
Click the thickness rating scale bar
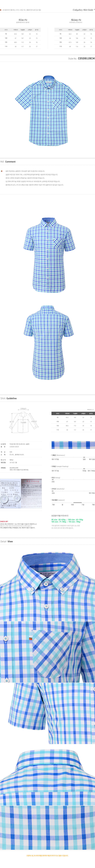[73, 457]
